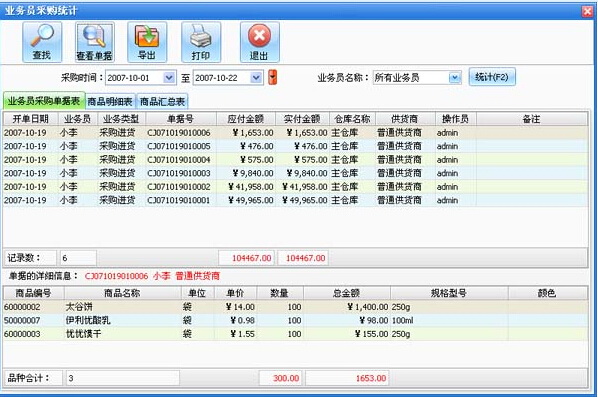Viewport: 598px width, 398px height.
Task: Click the 商品编号 column header
Action: pyautogui.click(x=34, y=293)
